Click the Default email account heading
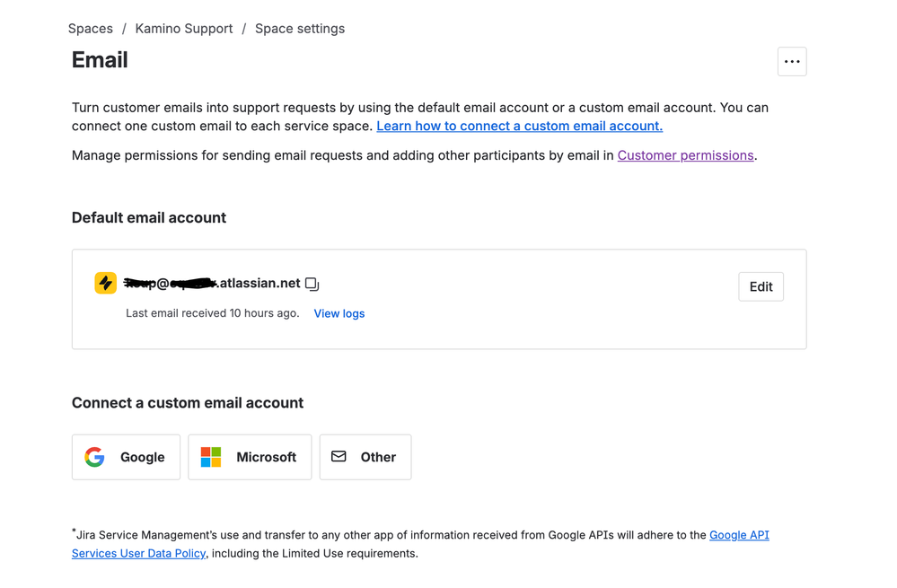Image resolution: width=897 pixels, height=588 pixels. coord(149,217)
